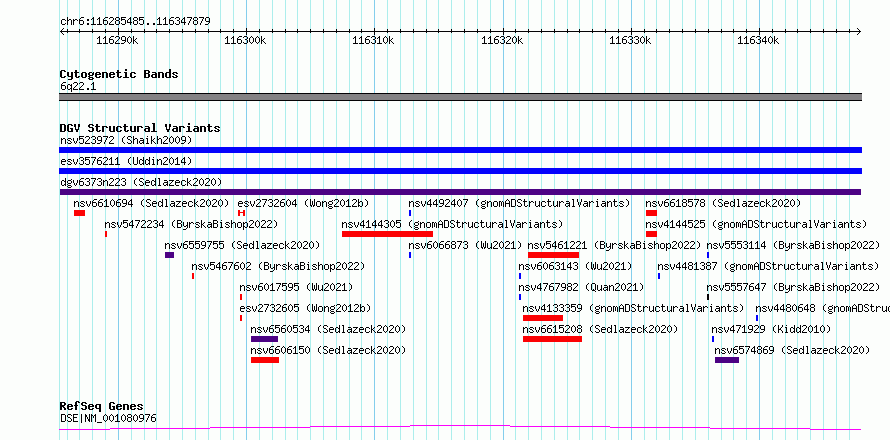Click the 116300k ruler label
The height and width of the screenshot is (440, 890).
coord(246,41)
